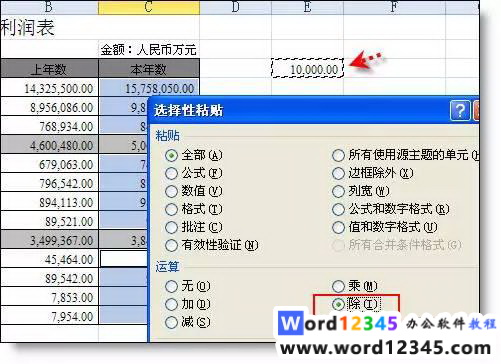Select column B header
Image resolution: width=501 pixels, height=364 pixels.
pos(49,7)
